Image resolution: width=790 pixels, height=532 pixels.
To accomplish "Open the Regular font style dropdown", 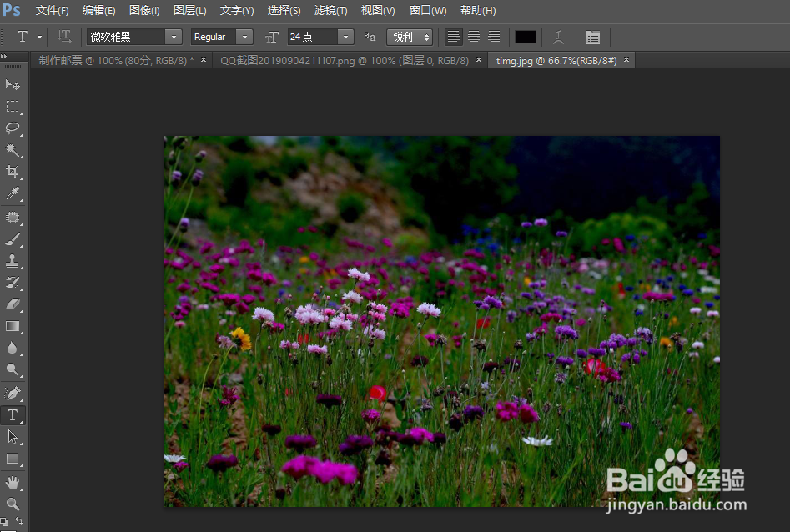I will pos(245,37).
